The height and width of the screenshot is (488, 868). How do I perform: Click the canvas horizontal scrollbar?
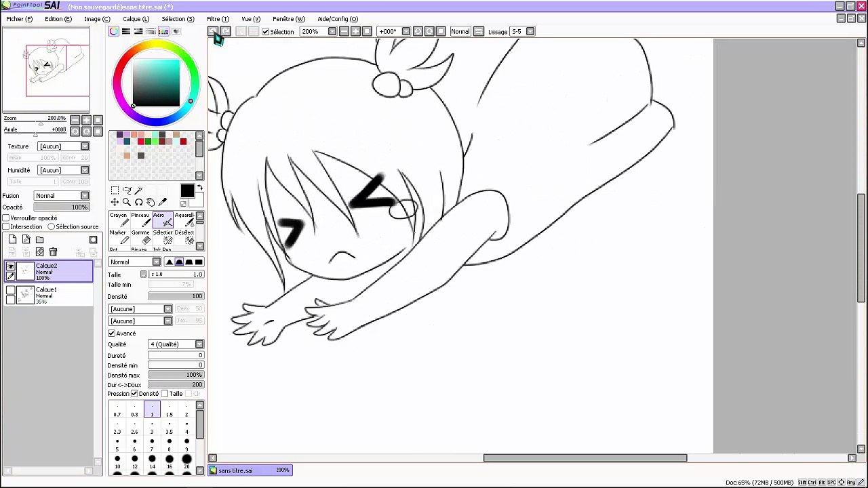585,458
